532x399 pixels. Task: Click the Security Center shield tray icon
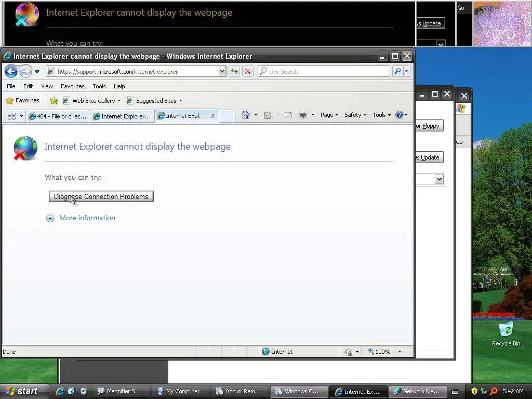[475, 391]
